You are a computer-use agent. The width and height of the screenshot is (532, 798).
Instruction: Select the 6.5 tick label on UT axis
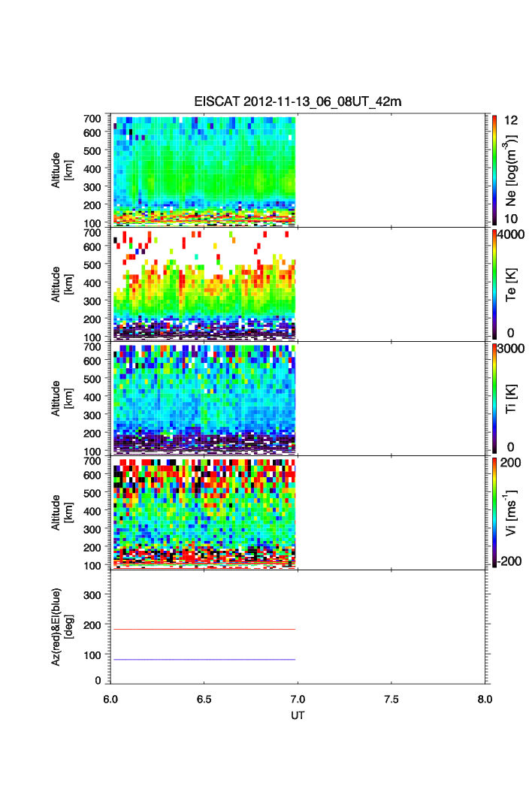click(x=204, y=699)
